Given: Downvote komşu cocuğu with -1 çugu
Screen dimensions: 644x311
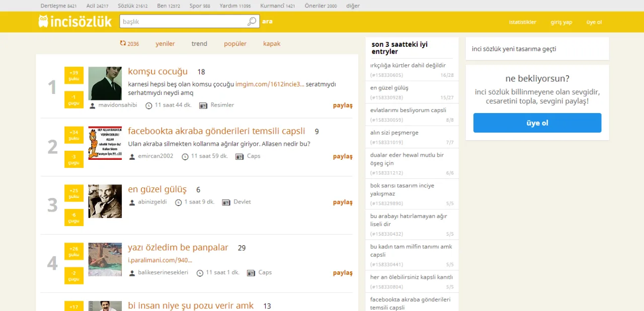Looking at the screenshot, I should coord(74,99).
